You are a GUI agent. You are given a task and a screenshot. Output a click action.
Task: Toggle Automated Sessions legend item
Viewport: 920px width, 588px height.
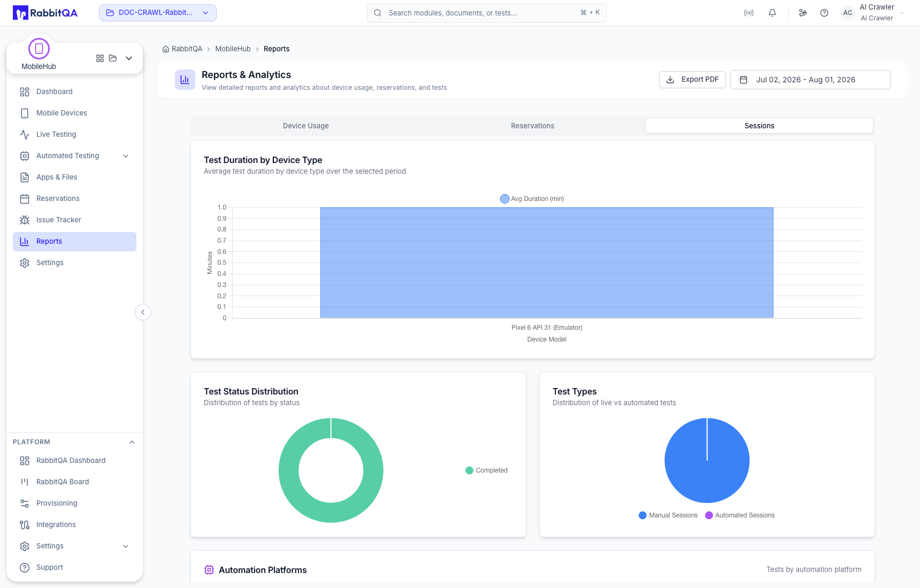pyautogui.click(x=740, y=515)
